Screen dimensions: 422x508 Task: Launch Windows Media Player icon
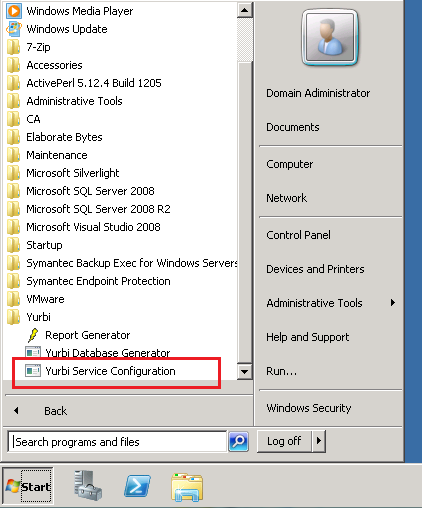(14, 11)
